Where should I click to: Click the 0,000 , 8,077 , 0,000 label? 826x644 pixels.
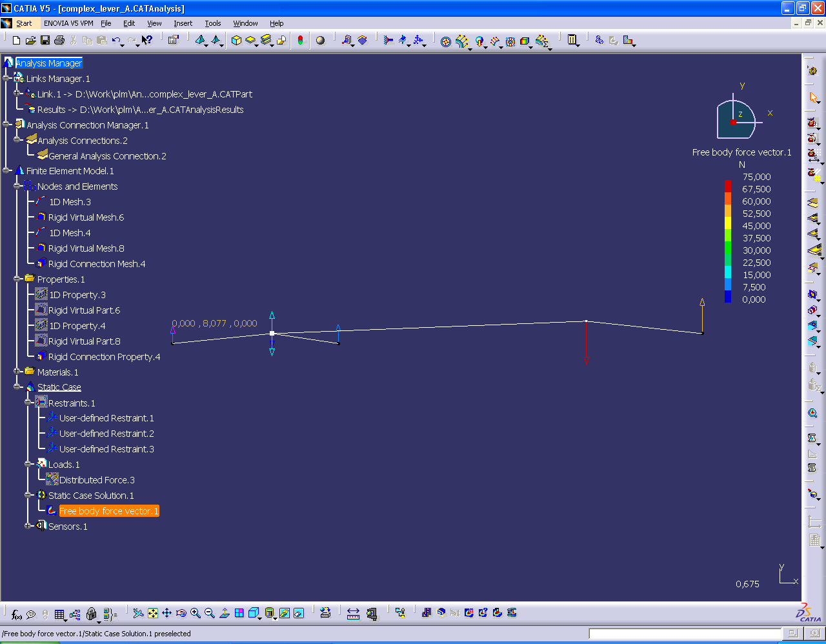click(214, 323)
